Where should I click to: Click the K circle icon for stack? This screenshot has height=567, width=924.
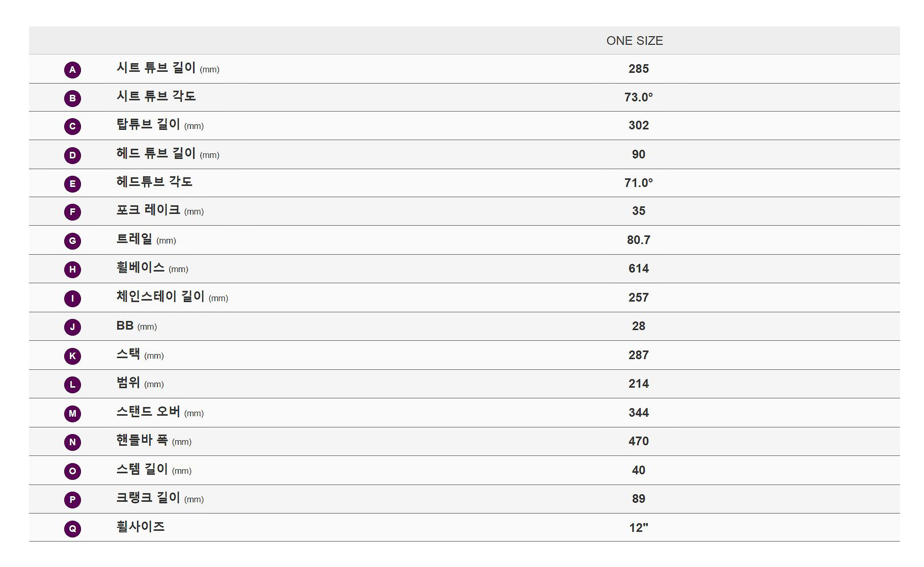(72, 356)
